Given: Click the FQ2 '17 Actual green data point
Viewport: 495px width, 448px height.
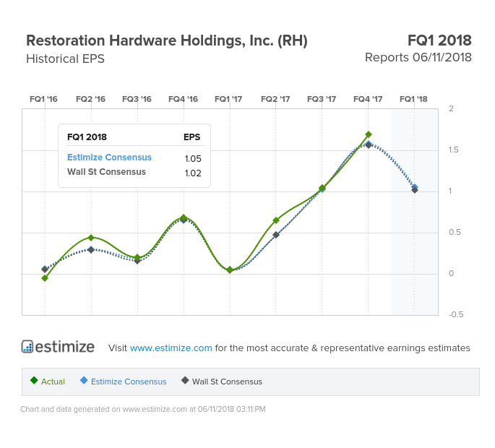Looking at the screenshot, I should (x=276, y=220).
